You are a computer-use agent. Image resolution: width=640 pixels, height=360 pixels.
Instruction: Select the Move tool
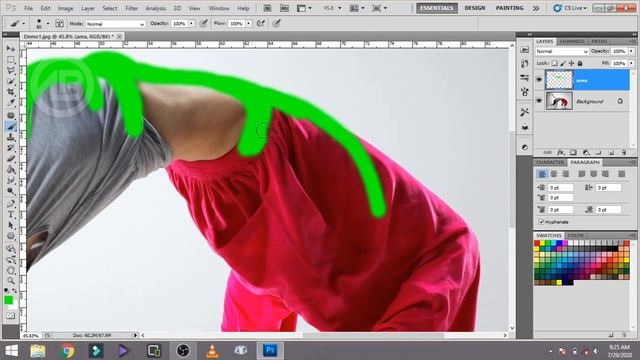click(11, 49)
